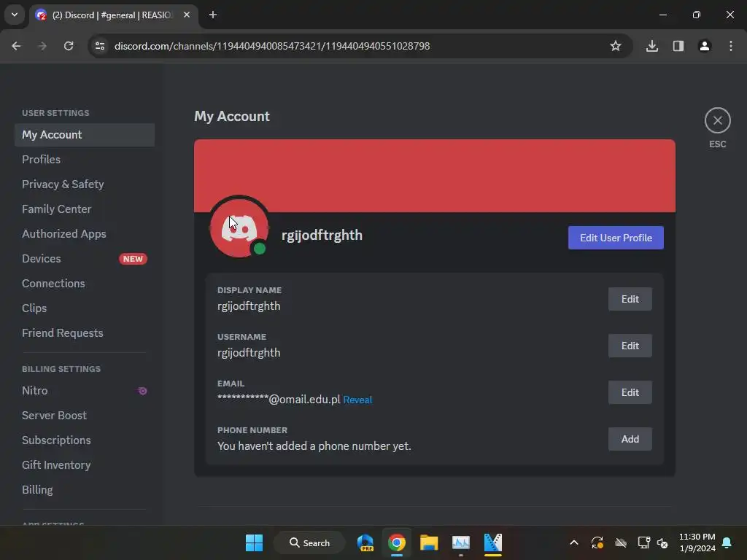Open the clock showing 11:30 PM
The image size is (747, 560).
coord(697,542)
